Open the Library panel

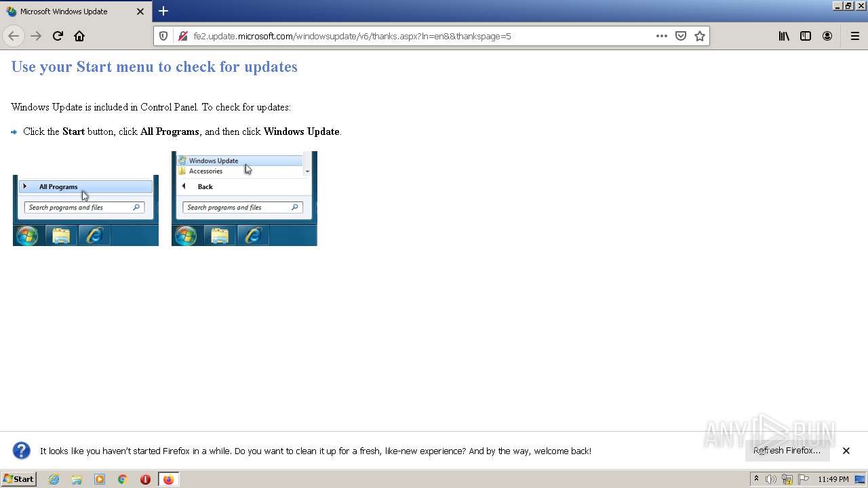pyautogui.click(x=784, y=36)
